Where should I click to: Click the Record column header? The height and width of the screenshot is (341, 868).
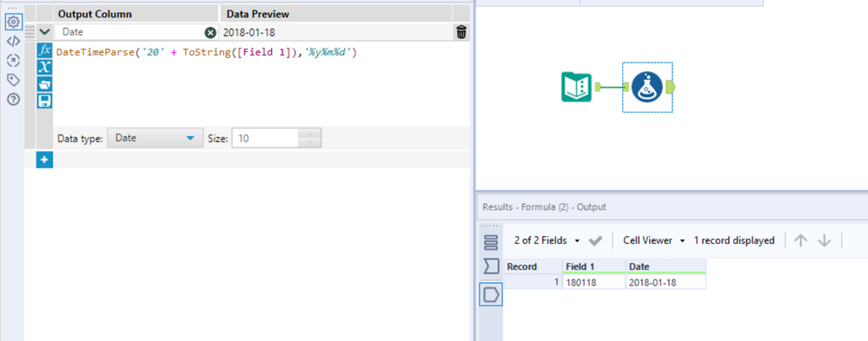533,266
